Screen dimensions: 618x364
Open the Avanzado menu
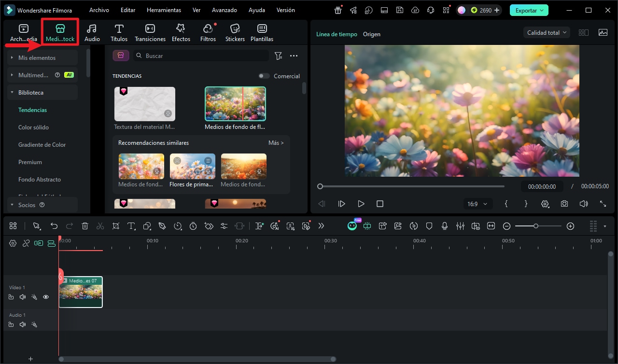tap(225, 10)
